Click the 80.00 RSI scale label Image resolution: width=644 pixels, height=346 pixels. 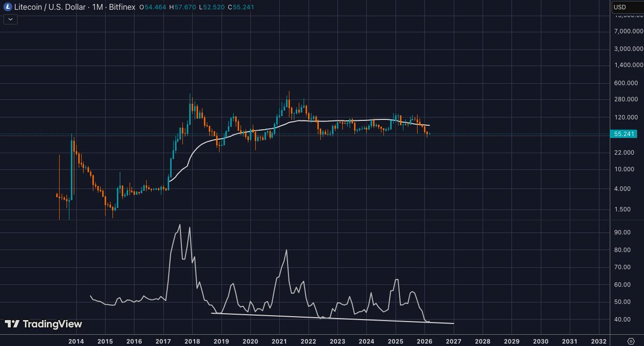(623, 250)
